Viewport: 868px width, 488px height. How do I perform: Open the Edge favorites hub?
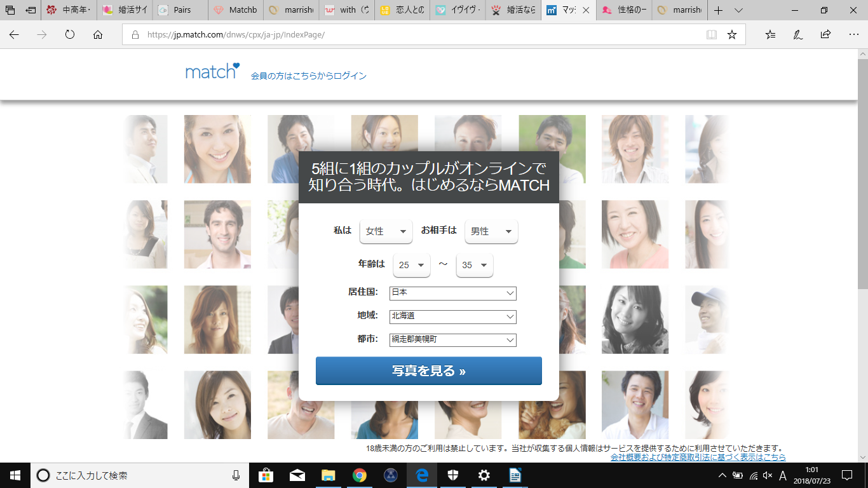(770, 35)
